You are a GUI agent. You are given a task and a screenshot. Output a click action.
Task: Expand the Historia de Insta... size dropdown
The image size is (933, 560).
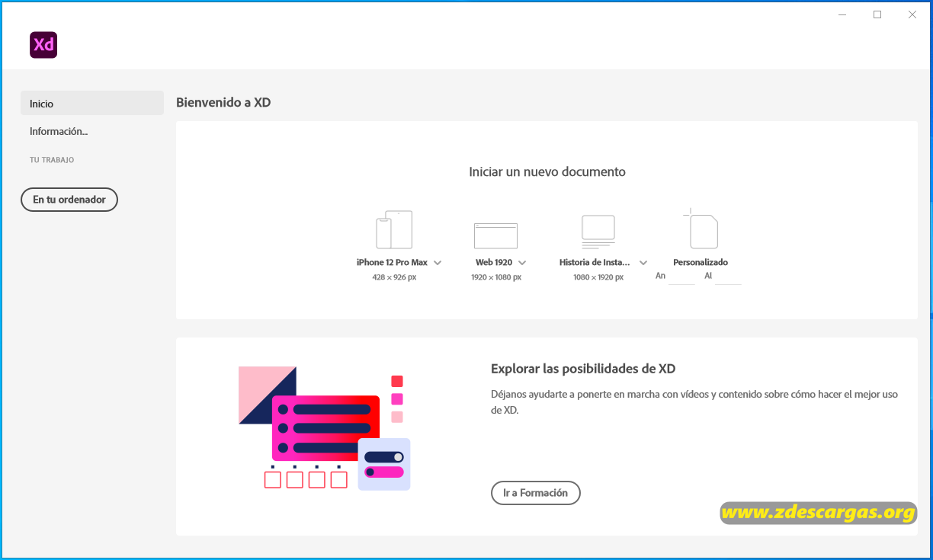[643, 262]
